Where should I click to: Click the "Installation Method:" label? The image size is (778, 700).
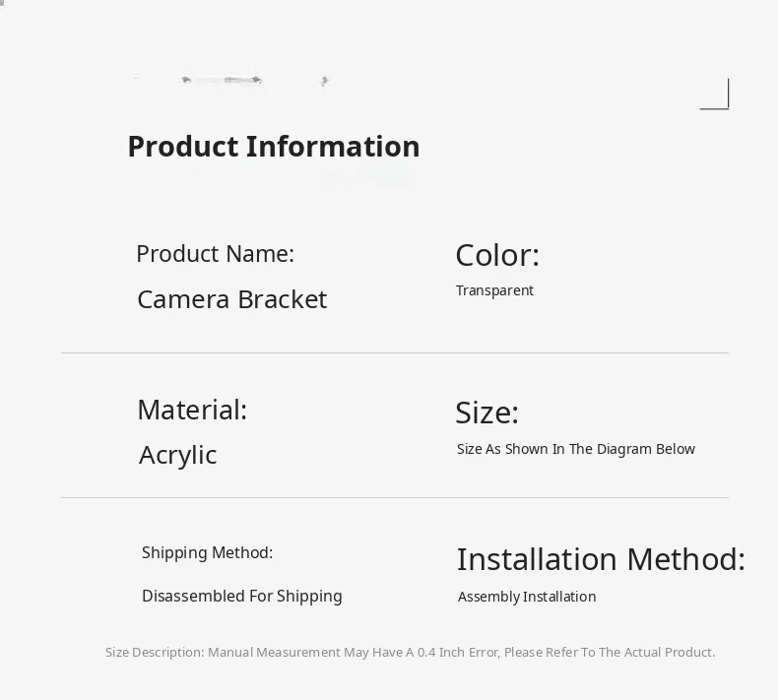point(600,559)
